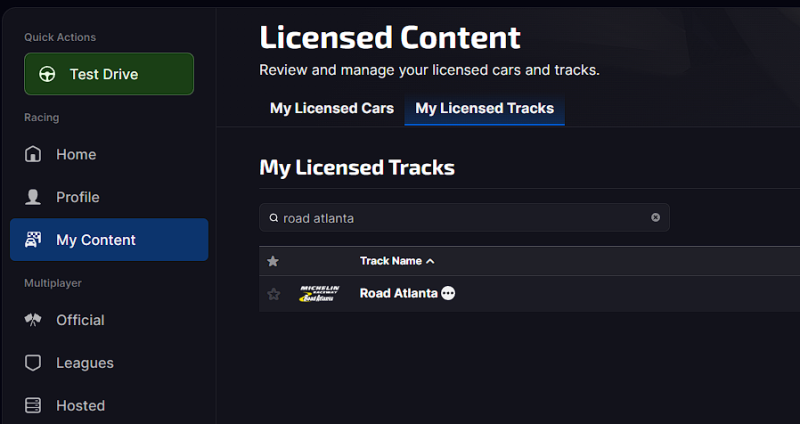Image resolution: width=800 pixels, height=424 pixels.
Task: Open the Road Atlanta track link
Action: click(x=398, y=294)
